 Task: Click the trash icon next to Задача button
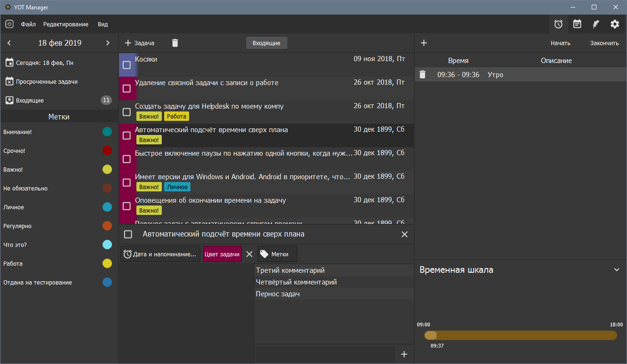pos(175,43)
